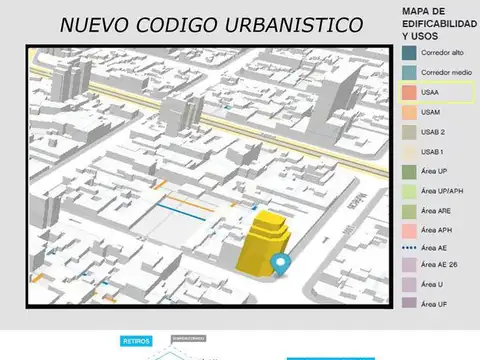The height and width of the screenshot is (360, 480).
Task: Click the "USAA" legend label
Action: click(x=430, y=92)
